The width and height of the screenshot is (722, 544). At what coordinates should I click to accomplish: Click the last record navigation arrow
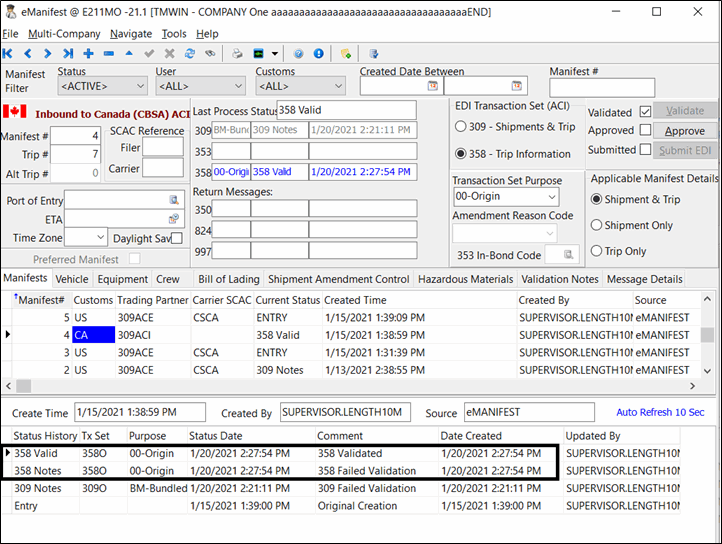[68, 53]
